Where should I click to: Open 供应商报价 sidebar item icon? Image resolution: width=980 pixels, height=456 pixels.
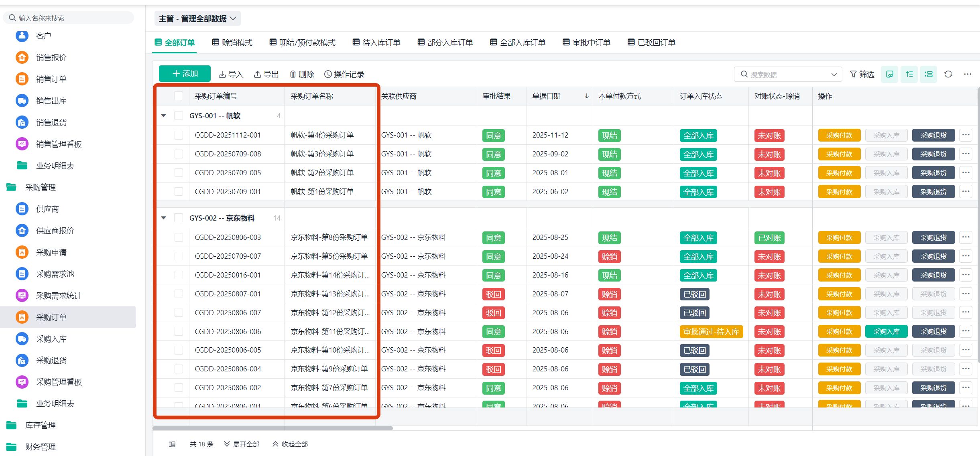[22, 231]
